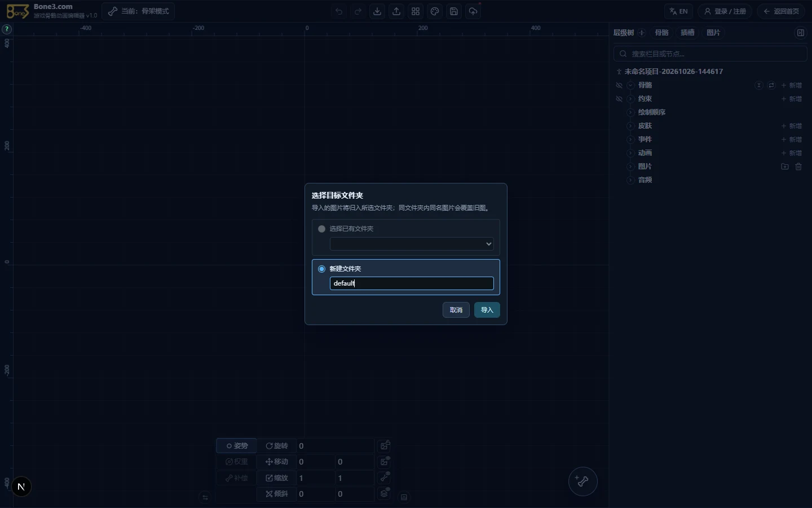The height and width of the screenshot is (508, 812).
Task: Click the loop arrows icon in 骨骼 row
Action: coord(771,85)
